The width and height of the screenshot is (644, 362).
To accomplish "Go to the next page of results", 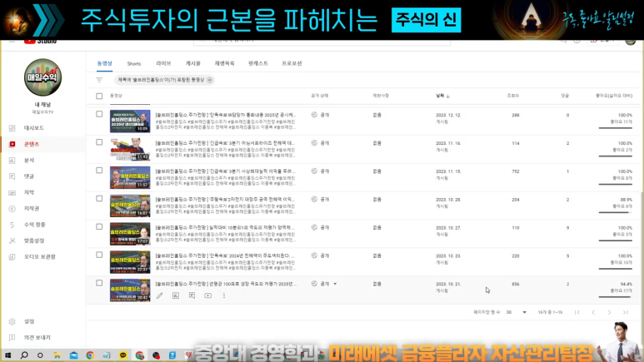I will point(609,312).
